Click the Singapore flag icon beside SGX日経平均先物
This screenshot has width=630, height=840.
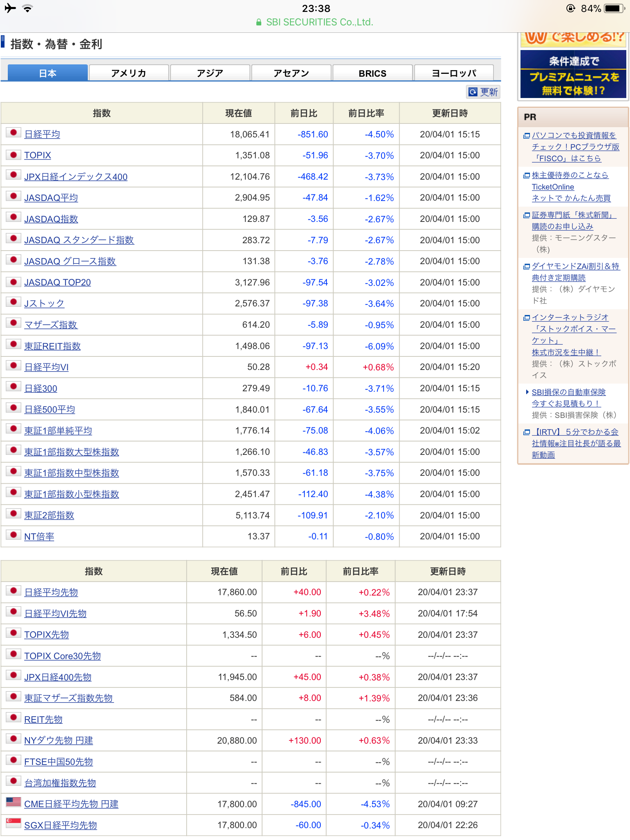[14, 823]
